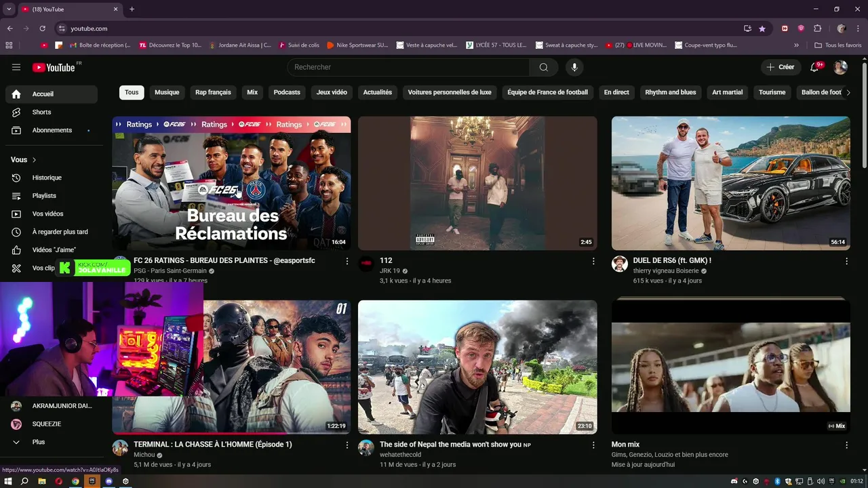
Task: Open Vos vidéos in the sidebar
Action: (52, 213)
